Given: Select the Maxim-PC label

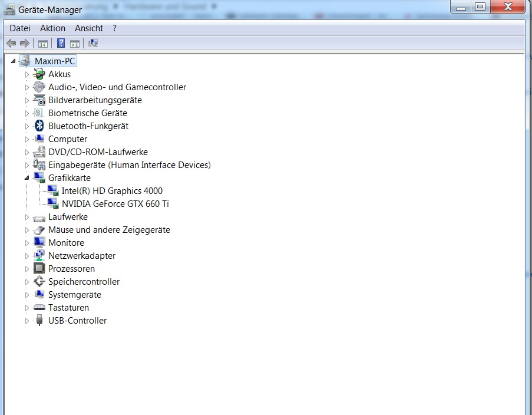Looking at the screenshot, I should (x=55, y=61).
